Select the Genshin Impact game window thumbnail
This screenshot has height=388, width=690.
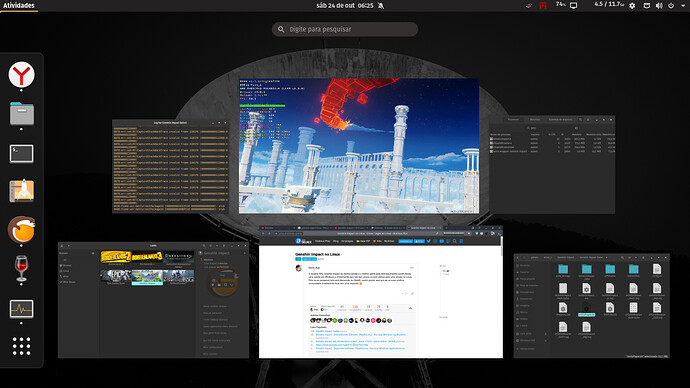click(359, 146)
